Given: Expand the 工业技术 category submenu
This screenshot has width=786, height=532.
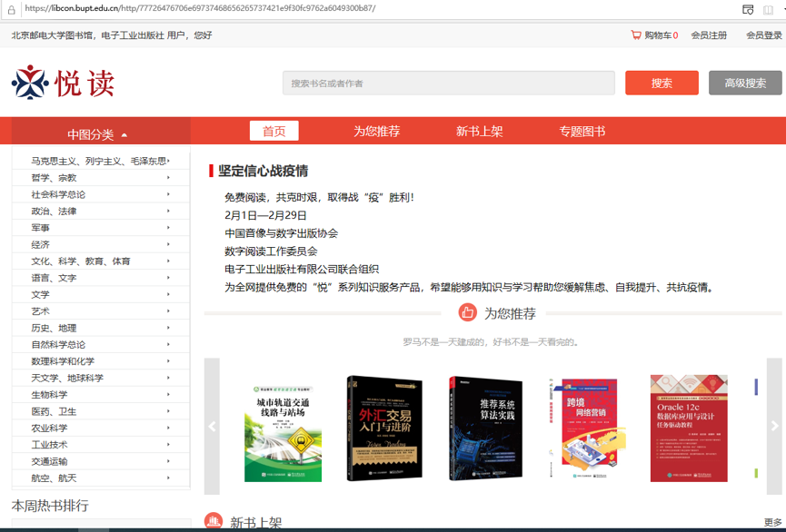Looking at the screenshot, I should point(168,445).
